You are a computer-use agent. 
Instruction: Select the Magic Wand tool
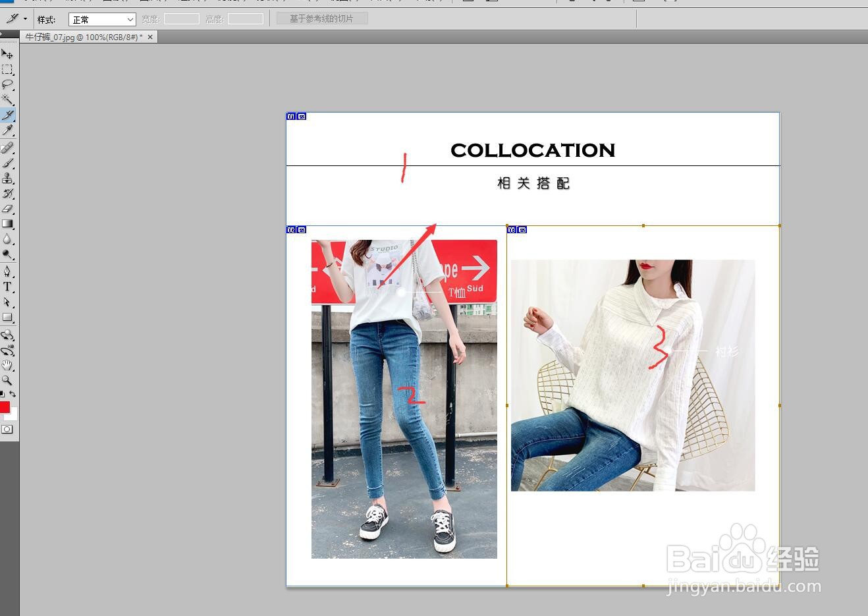click(7, 99)
